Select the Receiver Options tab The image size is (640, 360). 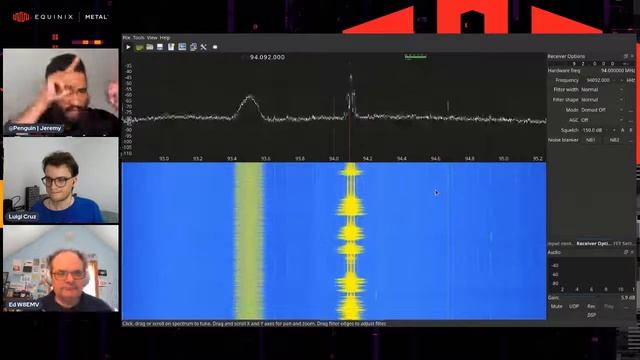point(593,244)
